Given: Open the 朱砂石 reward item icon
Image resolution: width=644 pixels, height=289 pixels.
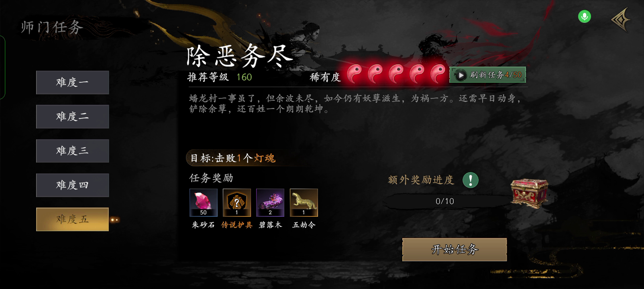Looking at the screenshot, I should [x=204, y=203].
